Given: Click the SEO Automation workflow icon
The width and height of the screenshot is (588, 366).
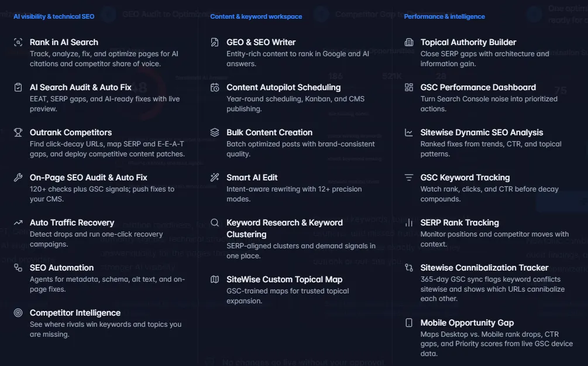Looking at the screenshot, I should click(18, 268).
